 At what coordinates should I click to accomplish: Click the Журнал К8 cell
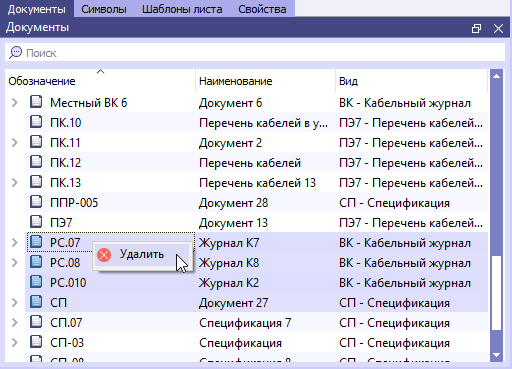(229, 263)
